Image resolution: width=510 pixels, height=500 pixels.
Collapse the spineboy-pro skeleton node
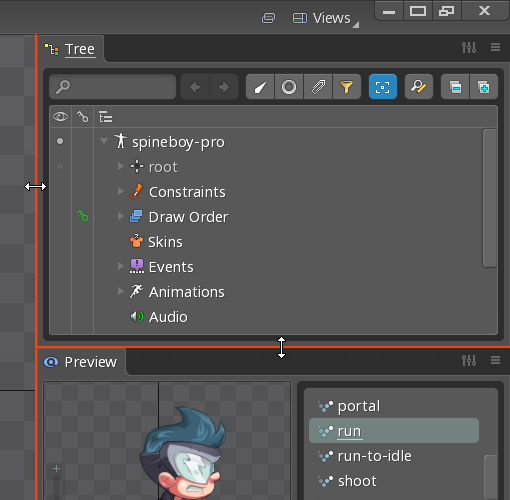[104, 141]
